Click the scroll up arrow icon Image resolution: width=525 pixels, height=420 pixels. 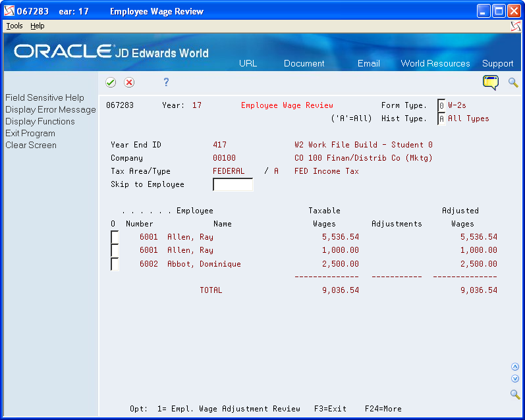[515, 367]
